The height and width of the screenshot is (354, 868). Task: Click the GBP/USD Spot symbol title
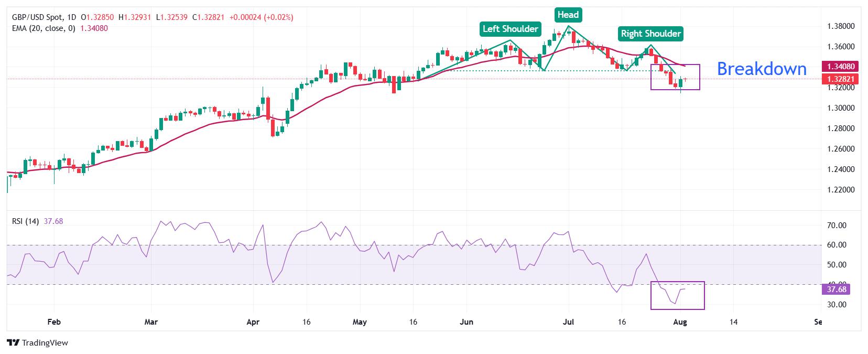click(35, 17)
